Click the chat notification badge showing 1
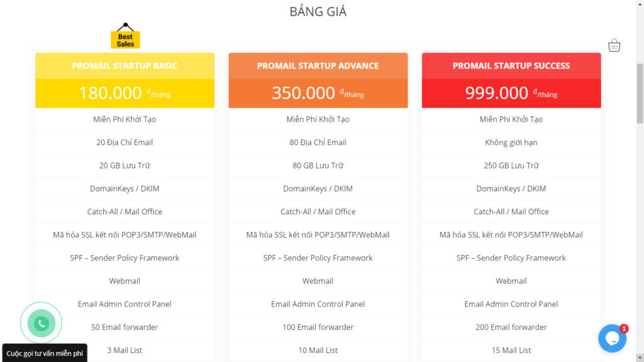The width and height of the screenshot is (644, 362). (624, 328)
